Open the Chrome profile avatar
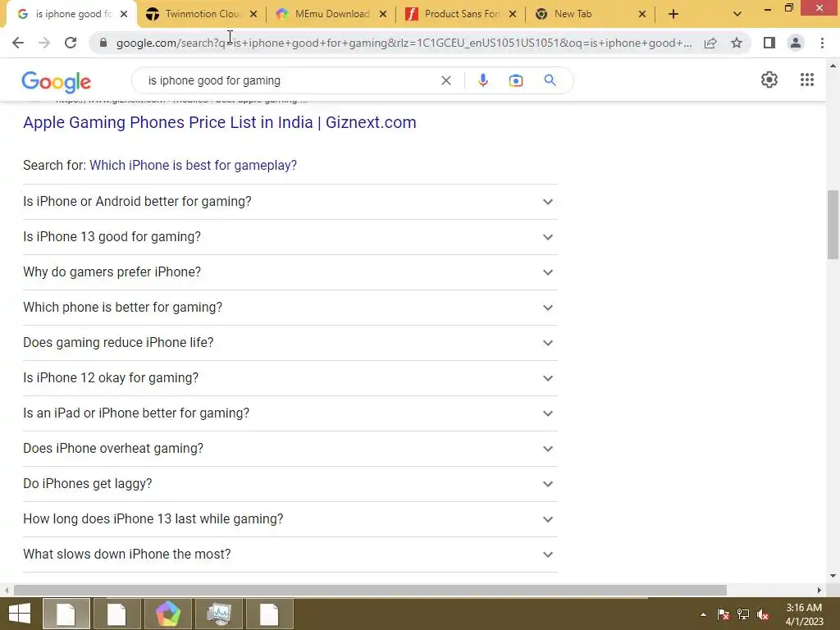840x630 pixels. 796,43
